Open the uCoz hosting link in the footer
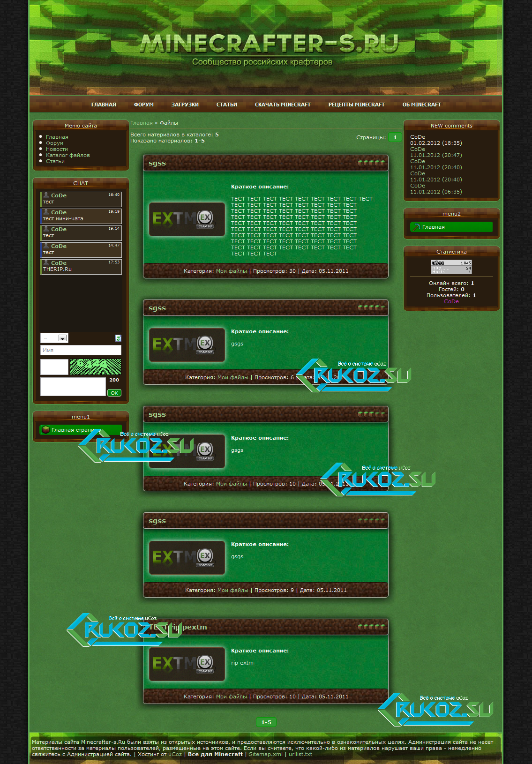The image size is (532, 764). [175, 754]
